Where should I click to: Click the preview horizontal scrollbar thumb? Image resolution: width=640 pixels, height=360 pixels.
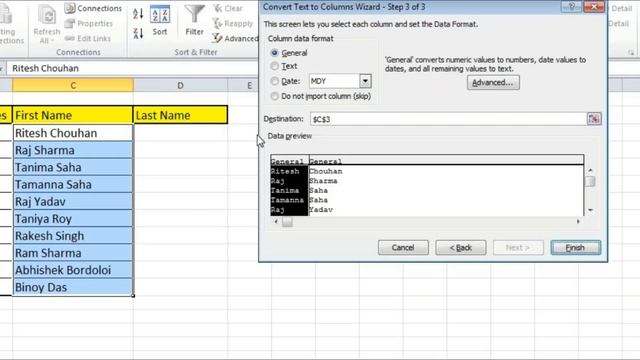click(x=287, y=221)
